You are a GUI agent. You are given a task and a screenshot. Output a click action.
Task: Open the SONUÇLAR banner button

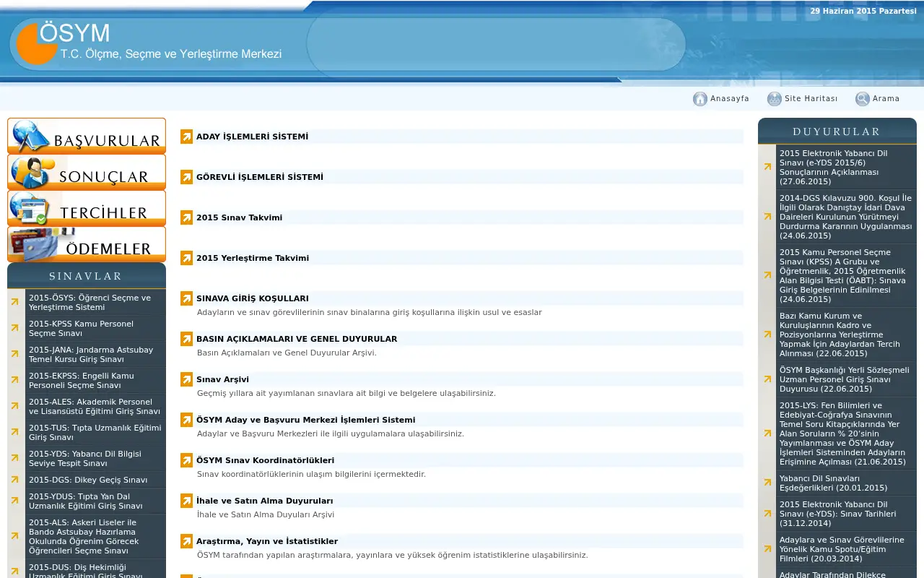pos(87,172)
